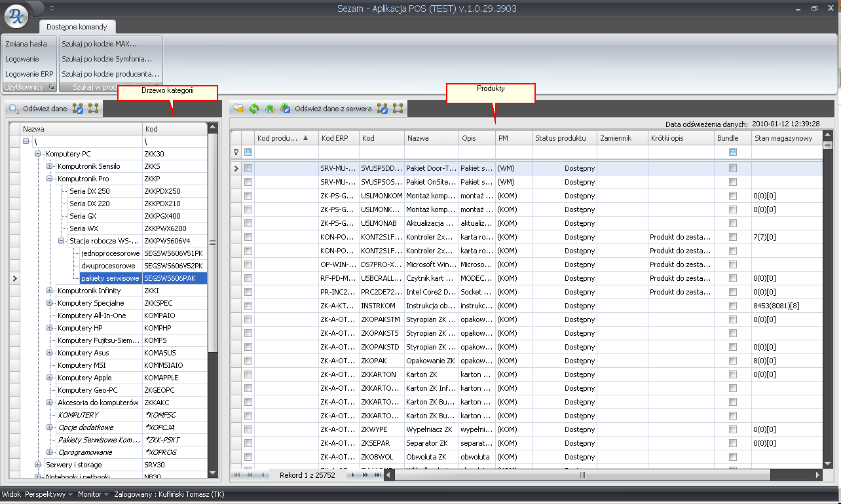
Task: Click third packages icon in products toolbar
Action: click(270, 109)
